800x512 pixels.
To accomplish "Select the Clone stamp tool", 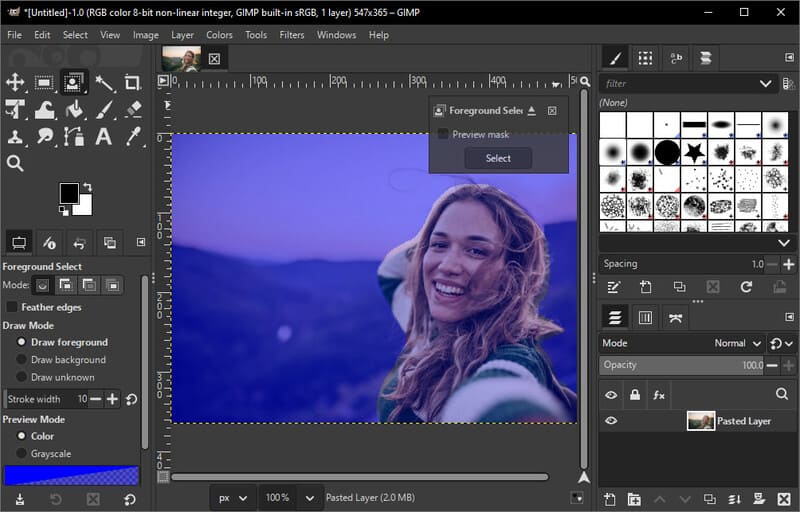I will point(15,137).
